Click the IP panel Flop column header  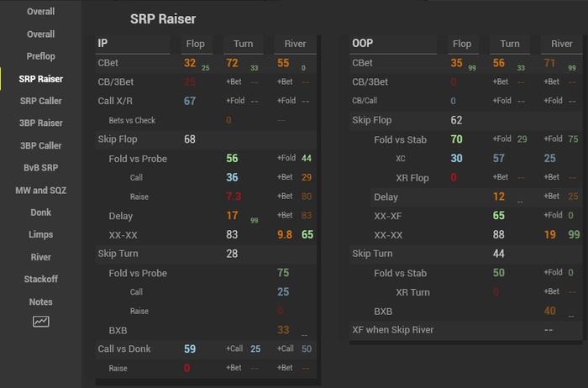click(x=193, y=44)
